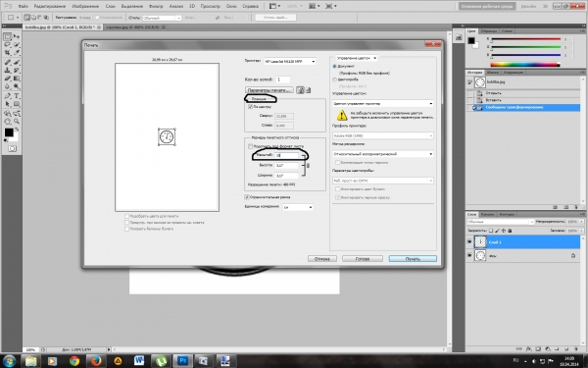Select the Dodge tool
Image resolution: width=588 pixels, height=368 pixels.
[x=17, y=86]
